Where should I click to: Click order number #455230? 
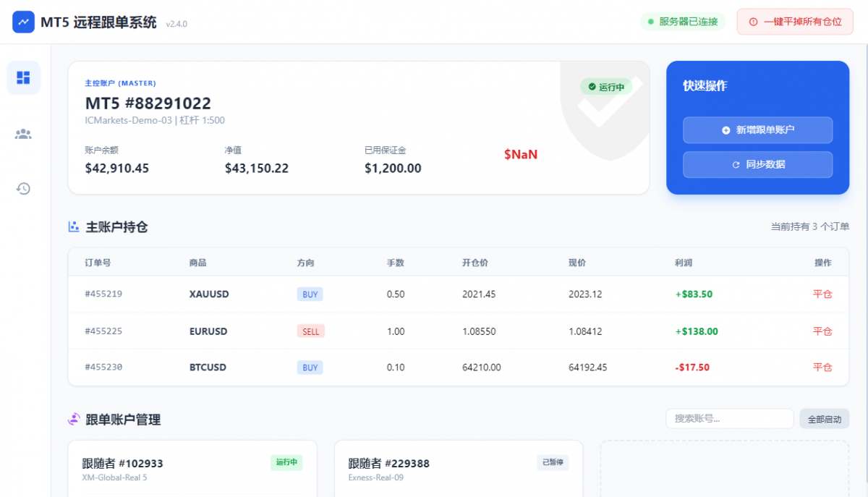(x=105, y=368)
